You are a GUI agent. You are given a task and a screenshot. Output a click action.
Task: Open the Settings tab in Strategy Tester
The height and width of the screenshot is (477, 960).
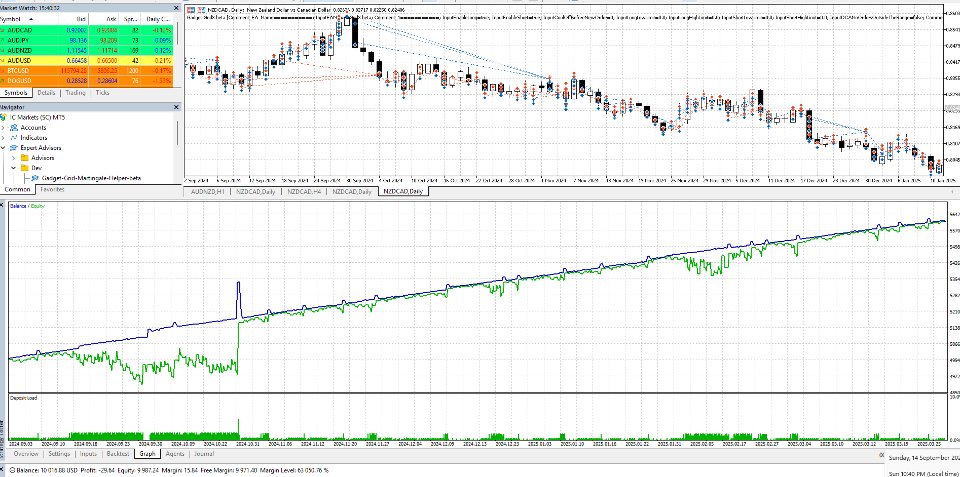(x=59, y=454)
